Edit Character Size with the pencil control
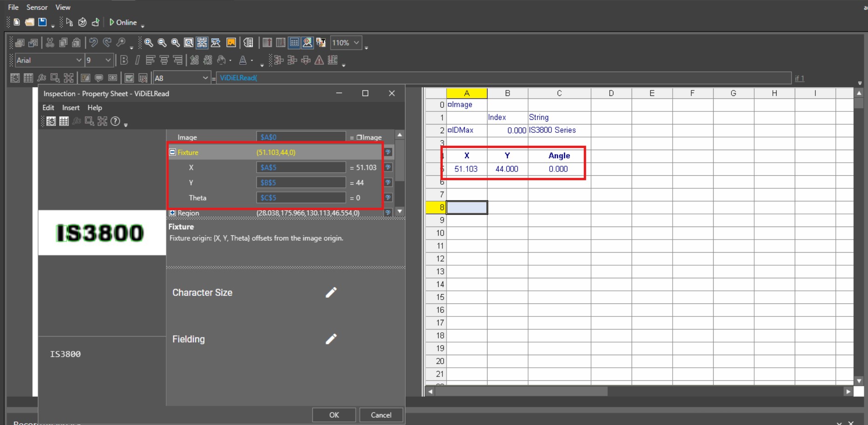868x425 pixels. point(331,293)
